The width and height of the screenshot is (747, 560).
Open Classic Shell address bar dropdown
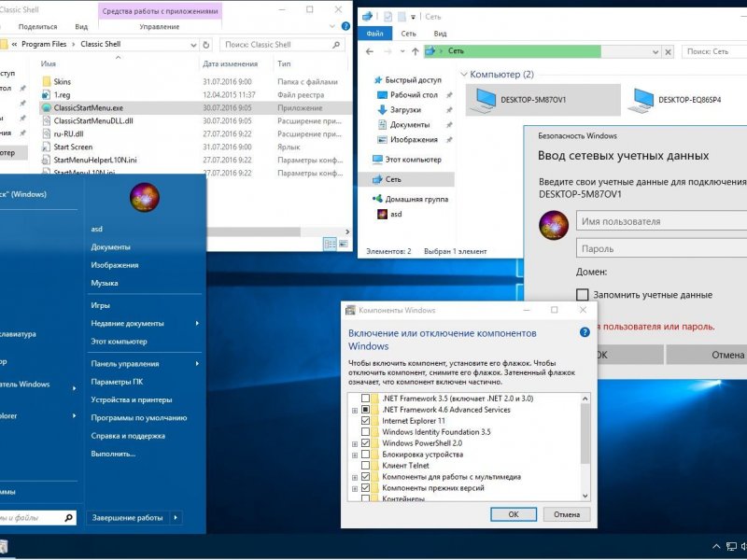point(193,45)
